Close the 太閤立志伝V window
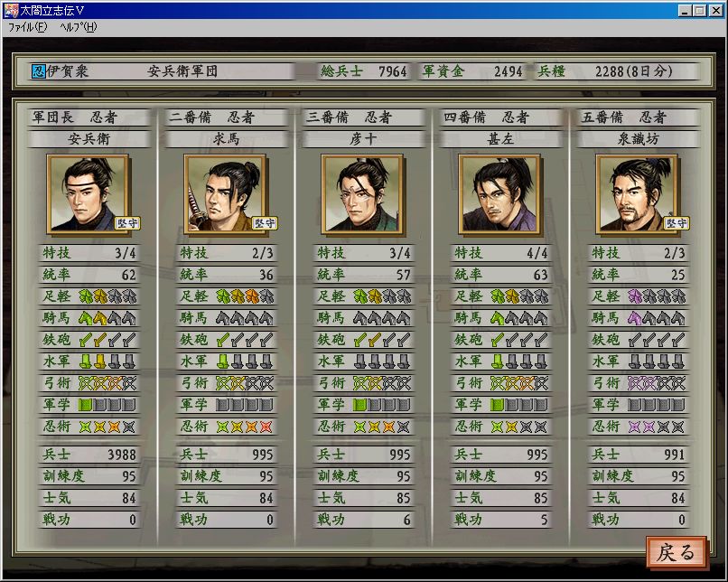The width and height of the screenshot is (728, 582). pyautogui.click(x=716, y=10)
